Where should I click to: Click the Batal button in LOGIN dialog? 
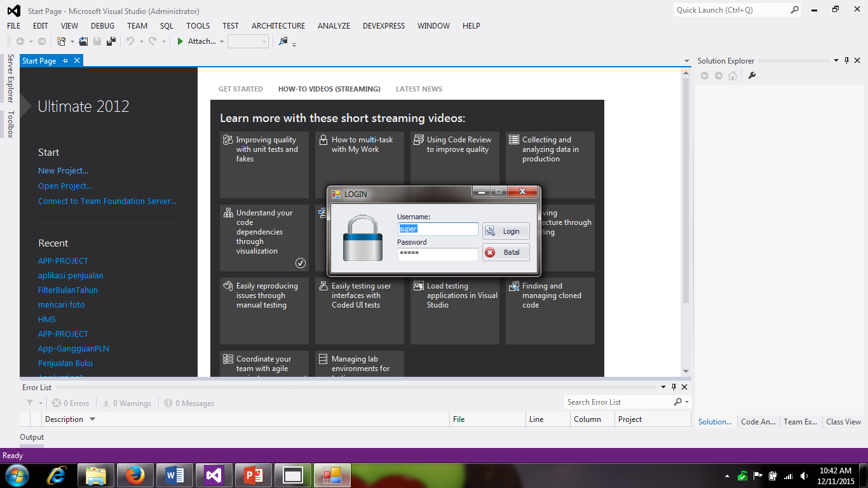[506, 252]
